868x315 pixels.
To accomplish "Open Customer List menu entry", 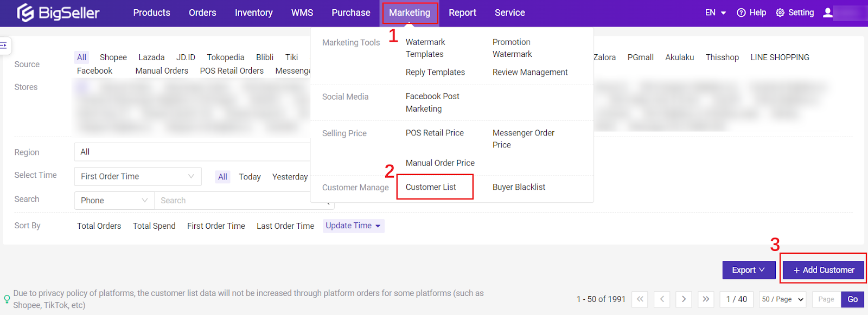I will pyautogui.click(x=431, y=187).
